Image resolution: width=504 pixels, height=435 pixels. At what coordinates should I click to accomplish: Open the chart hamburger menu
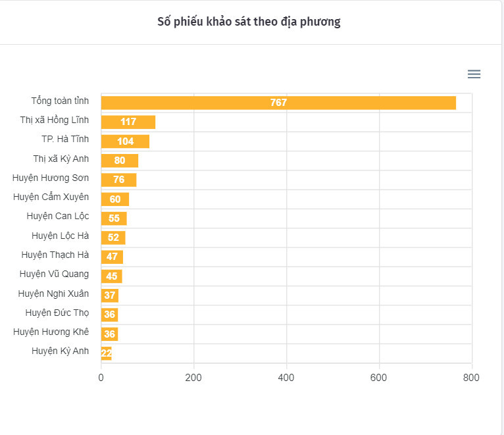coord(474,74)
